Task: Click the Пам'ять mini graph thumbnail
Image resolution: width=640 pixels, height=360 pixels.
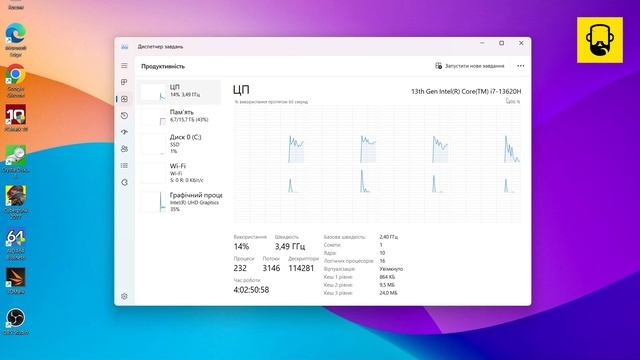Action: click(153, 117)
